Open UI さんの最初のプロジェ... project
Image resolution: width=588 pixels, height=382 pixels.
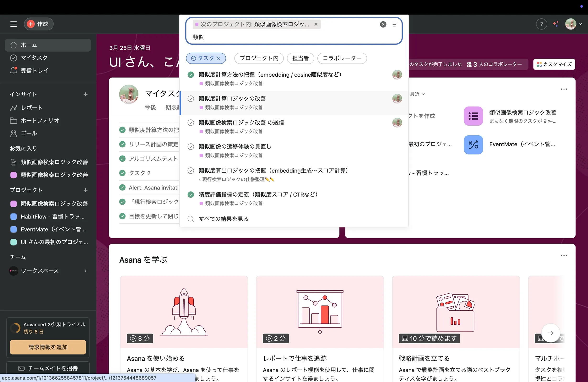tap(48, 242)
